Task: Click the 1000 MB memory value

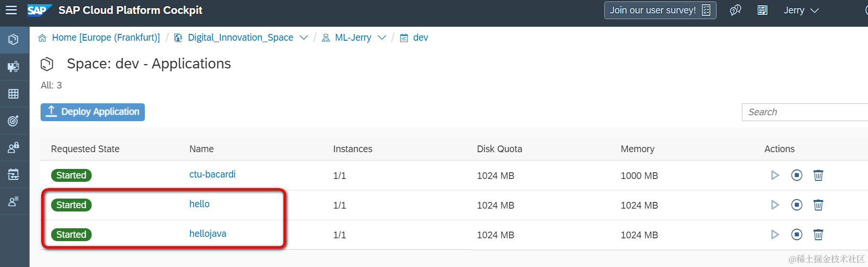Action: click(639, 176)
